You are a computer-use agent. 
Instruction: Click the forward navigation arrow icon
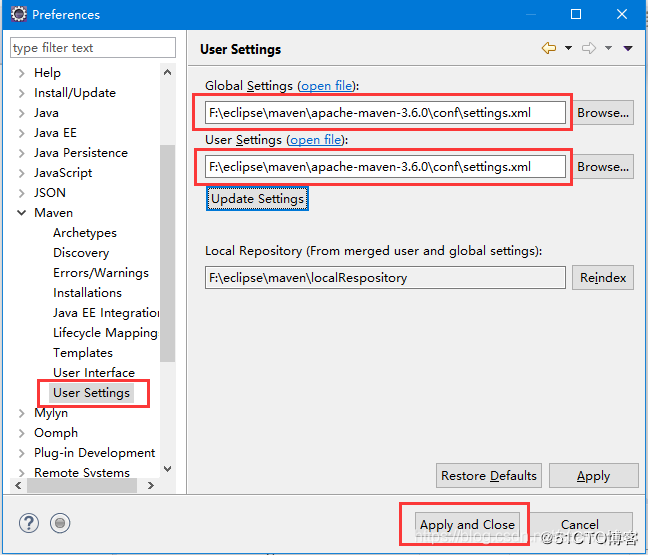pos(589,48)
